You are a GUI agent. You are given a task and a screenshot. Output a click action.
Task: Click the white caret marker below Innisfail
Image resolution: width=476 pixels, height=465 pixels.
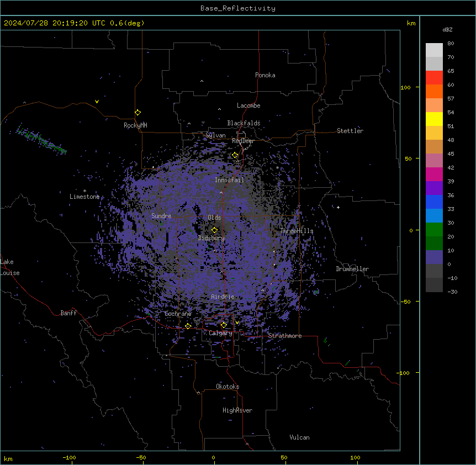(x=221, y=192)
